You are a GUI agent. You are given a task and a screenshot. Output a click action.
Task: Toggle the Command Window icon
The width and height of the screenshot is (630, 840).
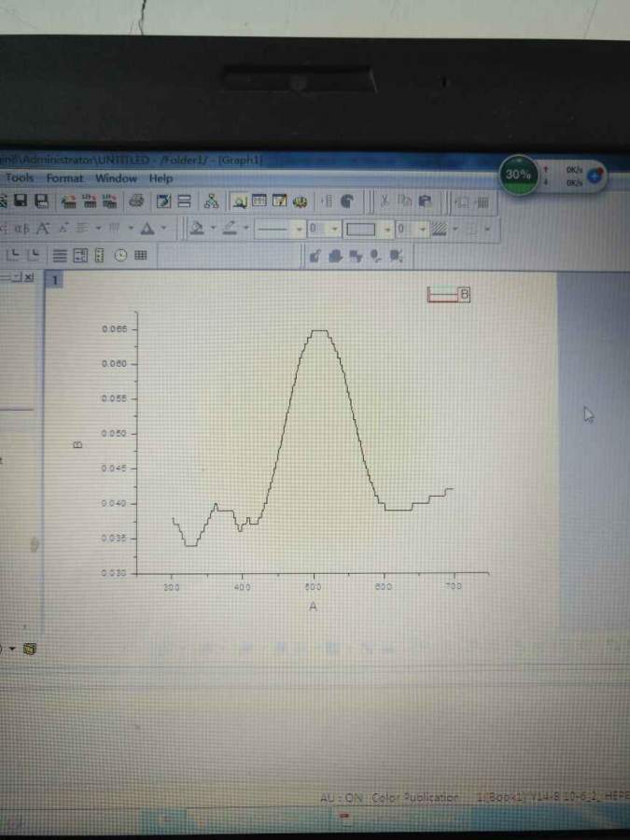[x=259, y=201]
